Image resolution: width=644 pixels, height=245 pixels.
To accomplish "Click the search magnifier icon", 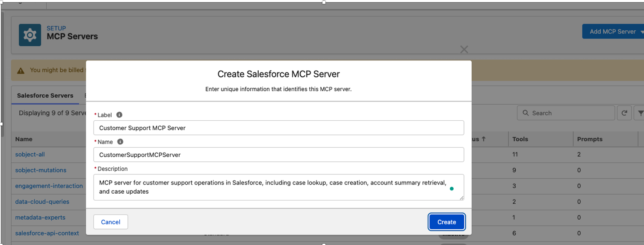I will click(x=526, y=113).
